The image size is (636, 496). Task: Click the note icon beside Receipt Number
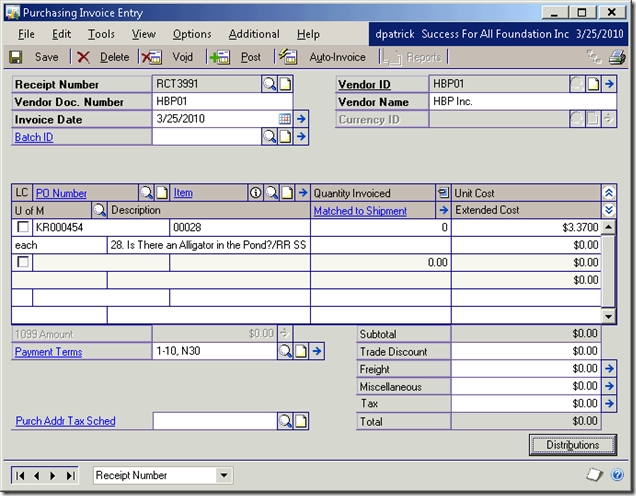285,84
